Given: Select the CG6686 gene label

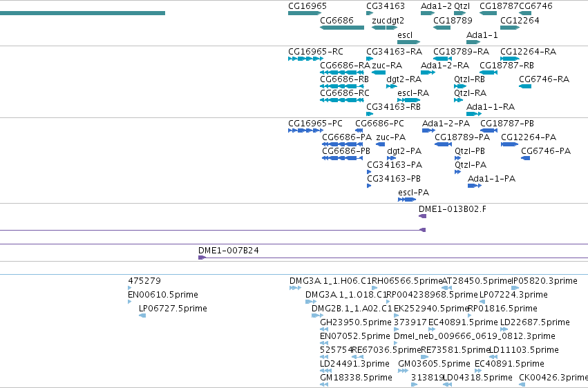Looking at the screenshot, I should pos(336,20).
